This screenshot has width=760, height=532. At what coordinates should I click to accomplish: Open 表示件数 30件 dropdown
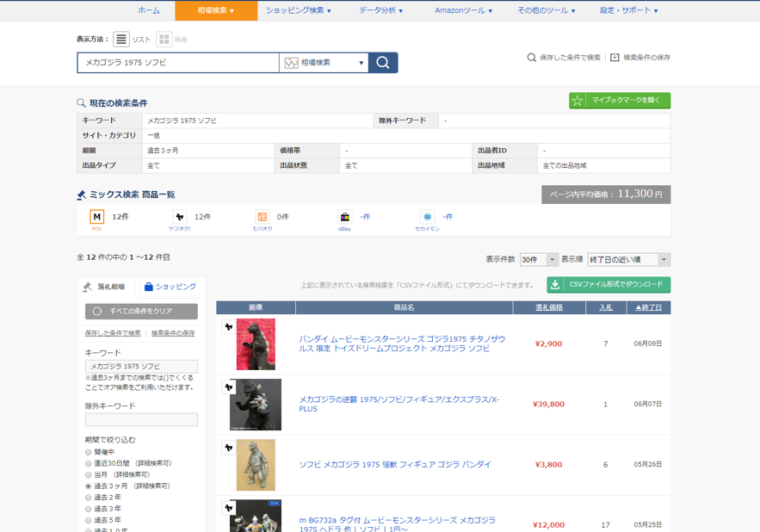(539, 259)
